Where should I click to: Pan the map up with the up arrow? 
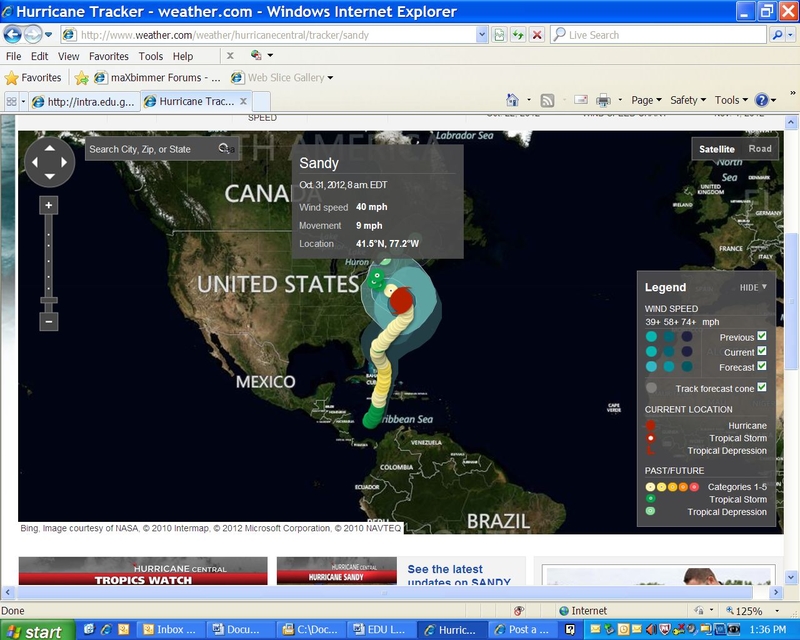[x=49, y=148]
